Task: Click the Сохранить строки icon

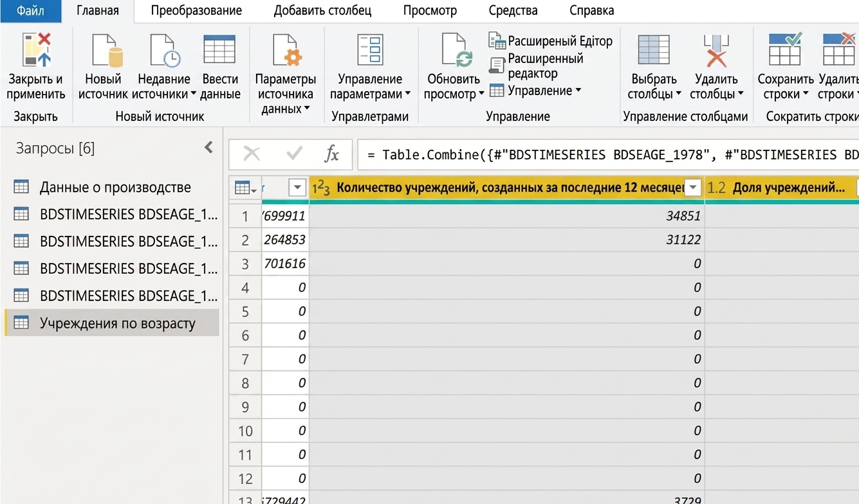Action: pyautogui.click(x=785, y=50)
